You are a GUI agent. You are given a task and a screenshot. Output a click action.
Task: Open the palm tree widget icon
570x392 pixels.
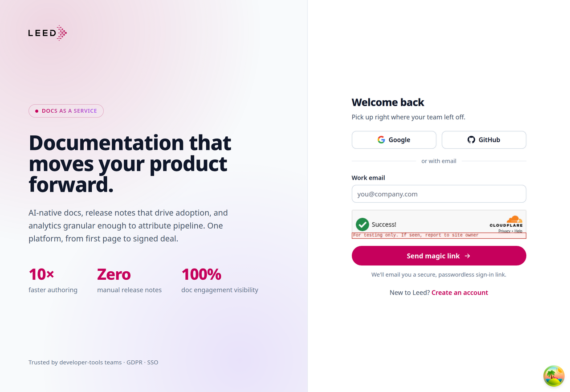pyautogui.click(x=554, y=376)
